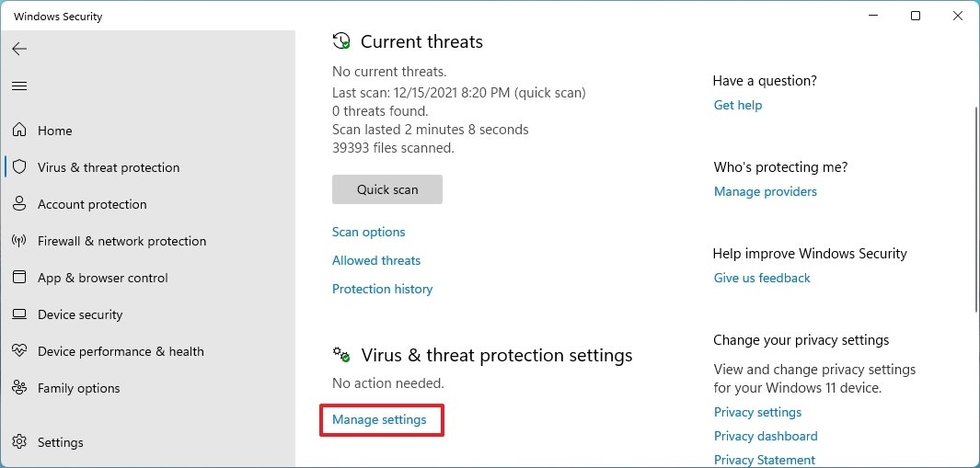Open App & browser control

pos(103,278)
